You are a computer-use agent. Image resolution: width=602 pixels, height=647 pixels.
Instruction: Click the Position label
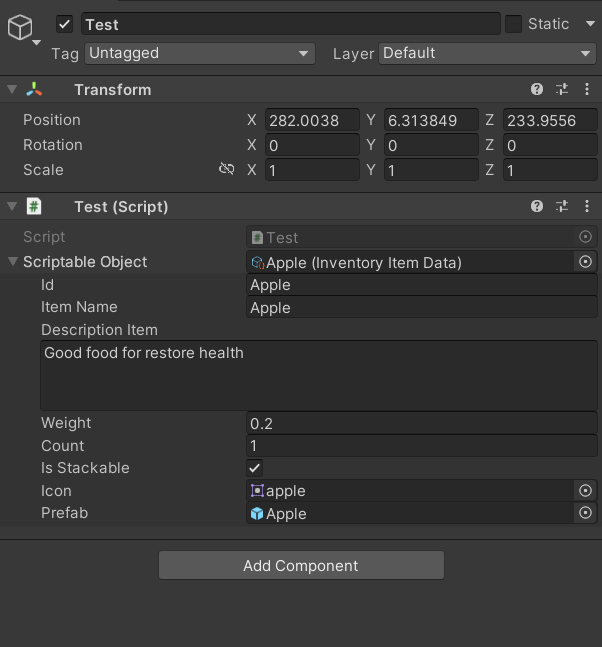pos(52,120)
